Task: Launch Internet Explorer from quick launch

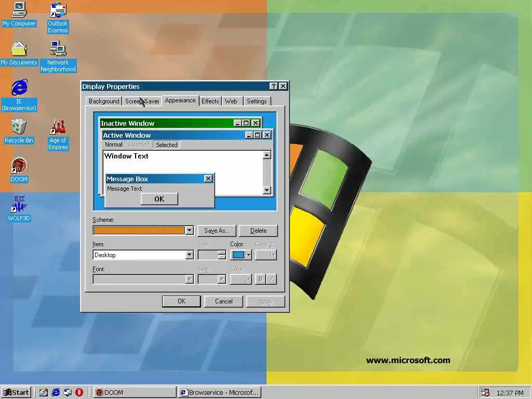Action: (x=56, y=393)
